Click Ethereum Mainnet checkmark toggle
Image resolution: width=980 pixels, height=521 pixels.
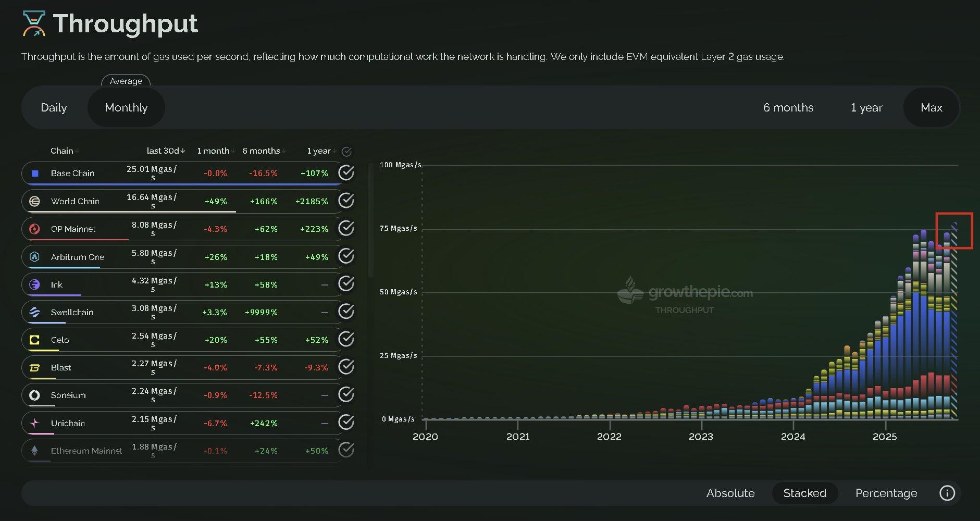[346, 450]
